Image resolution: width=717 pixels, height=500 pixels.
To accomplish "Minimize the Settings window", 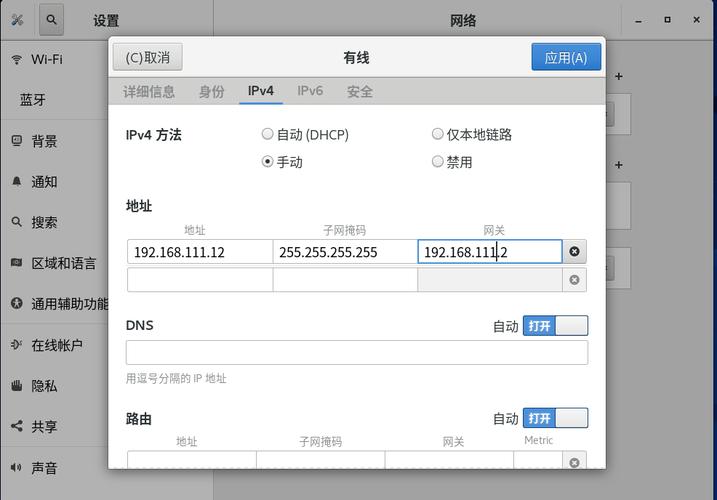I will pos(638,20).
